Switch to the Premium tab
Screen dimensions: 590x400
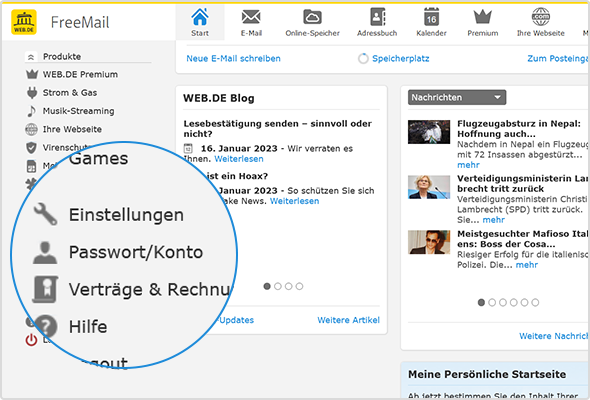point(483,23)
